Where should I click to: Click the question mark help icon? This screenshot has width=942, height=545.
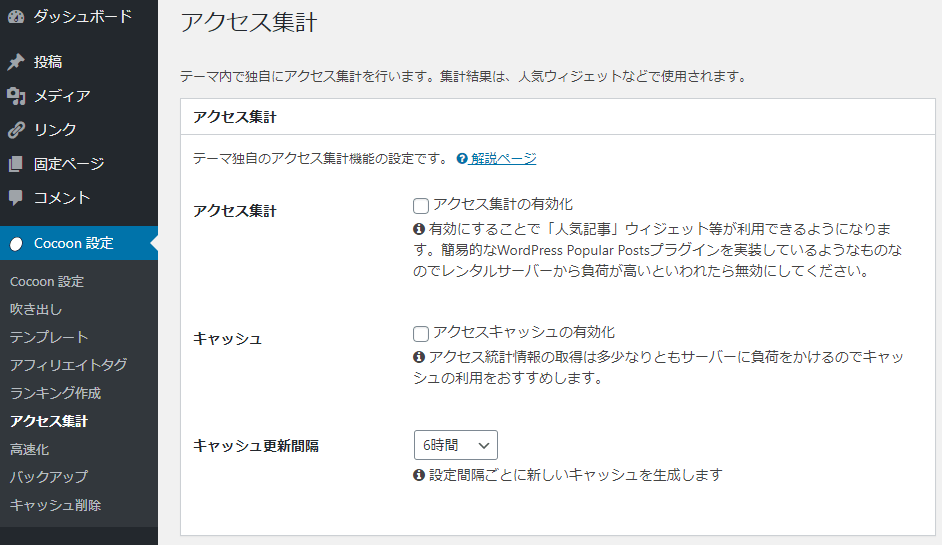click(462, 159)
